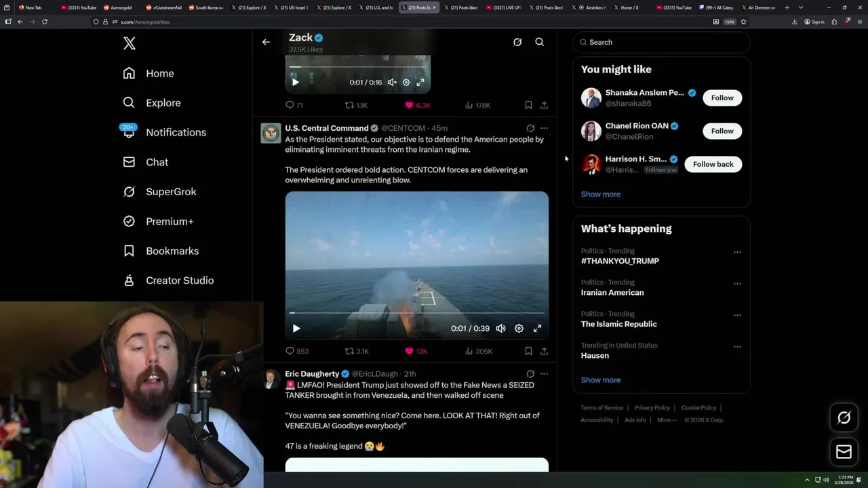The image size is (868, 488).
Task: Open the floating Grok button
Action: pyautogui.click(x=844, y=418)
